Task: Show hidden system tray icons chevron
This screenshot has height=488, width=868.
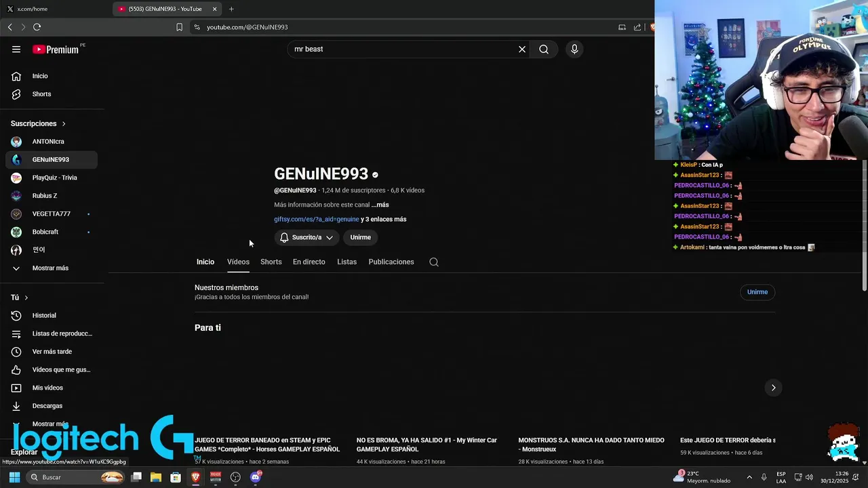Action: (749, 477)
